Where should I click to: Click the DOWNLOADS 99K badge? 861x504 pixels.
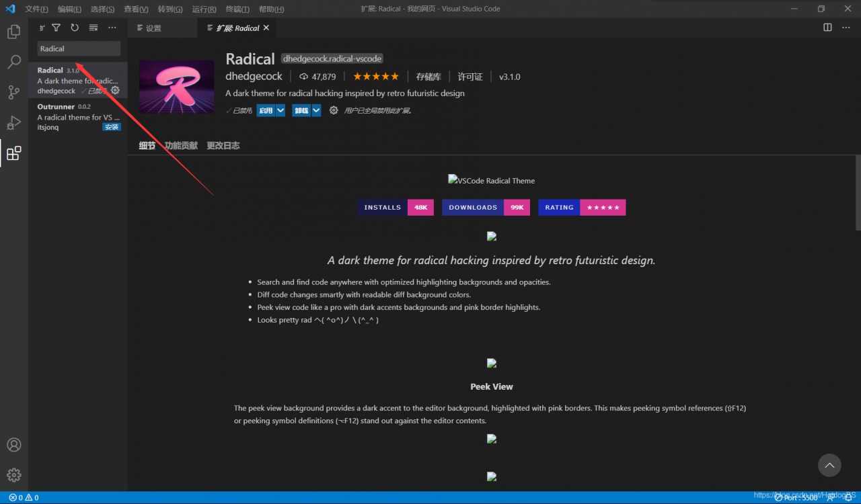point(486,208)
